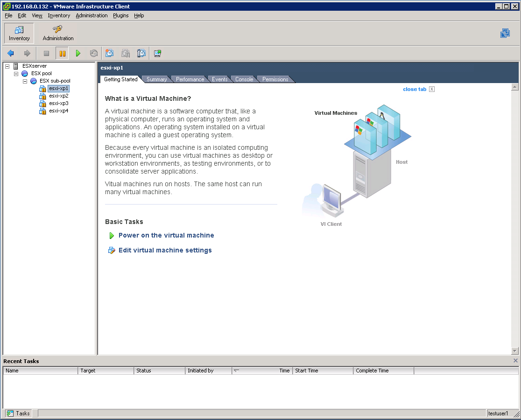
Task: Click the Suspend pause icon
Action: 62,53
